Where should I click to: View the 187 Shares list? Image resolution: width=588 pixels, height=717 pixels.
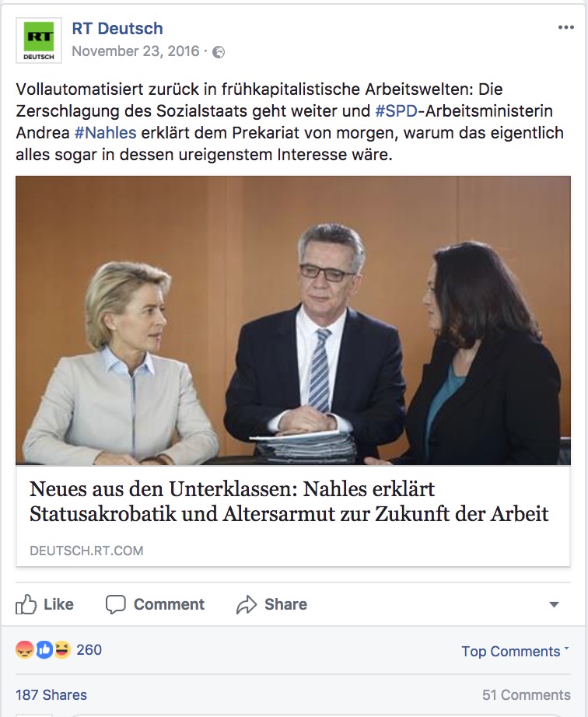pyautogui.click(x=51, y=695)
